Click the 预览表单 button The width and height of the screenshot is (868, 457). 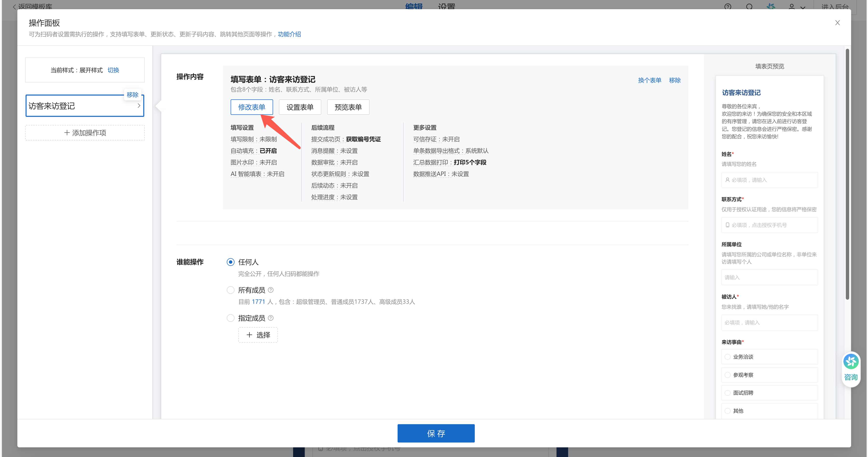pos(348,107)
